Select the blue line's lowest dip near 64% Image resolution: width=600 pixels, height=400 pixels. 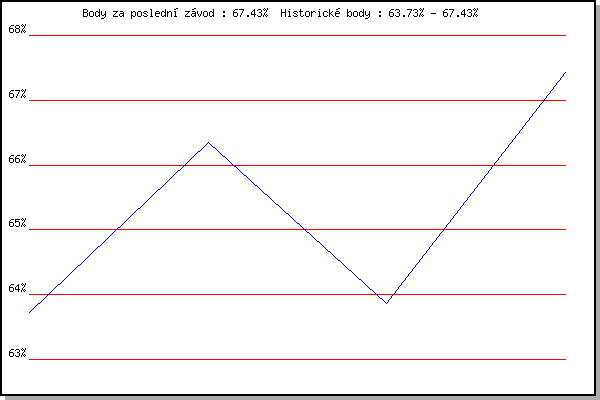386,302
